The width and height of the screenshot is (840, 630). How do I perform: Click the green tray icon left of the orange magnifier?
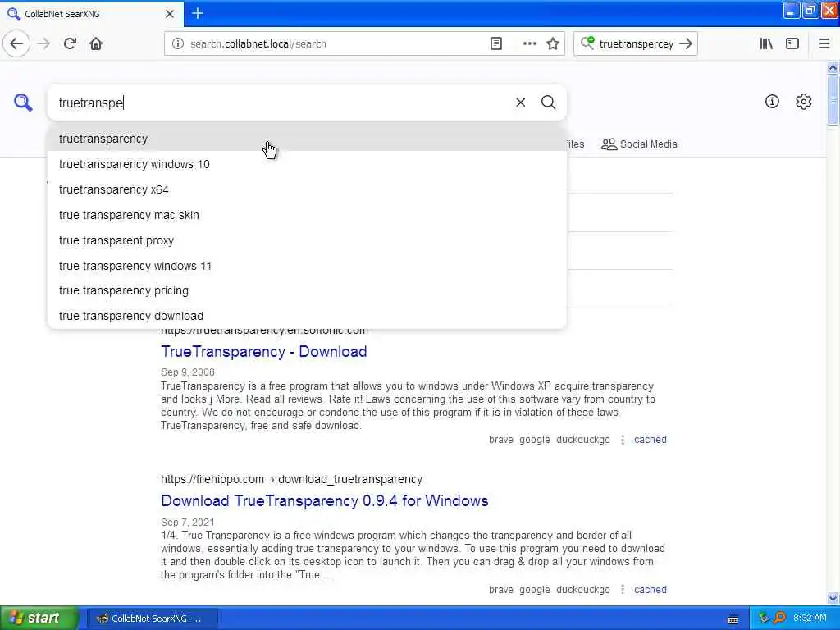[x=764, y=618]
